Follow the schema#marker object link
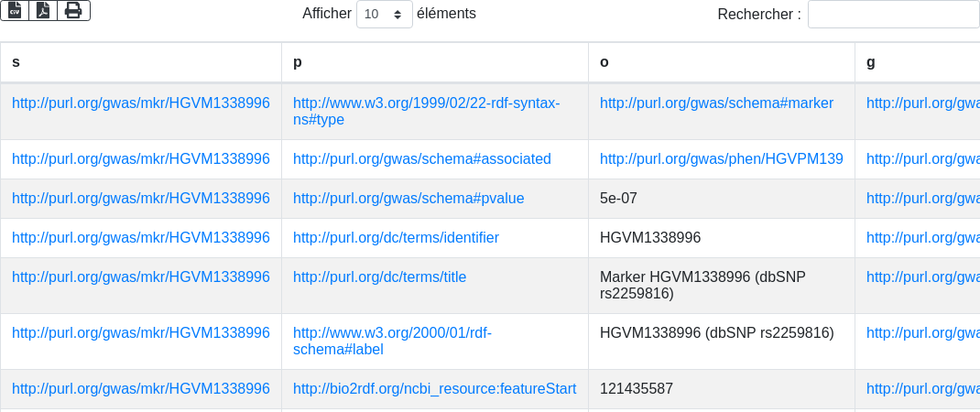 point(716,103)
